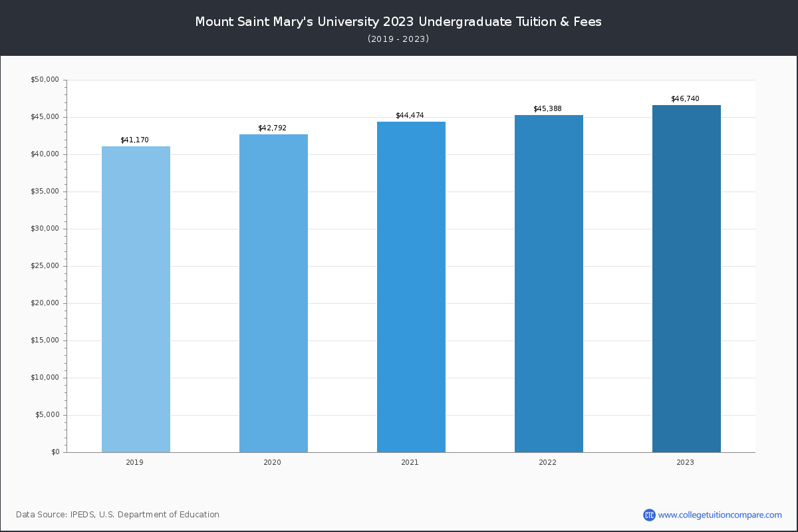Click the 2023 x-axis label
Screen dimensions: 798x532
click(686, 462)
